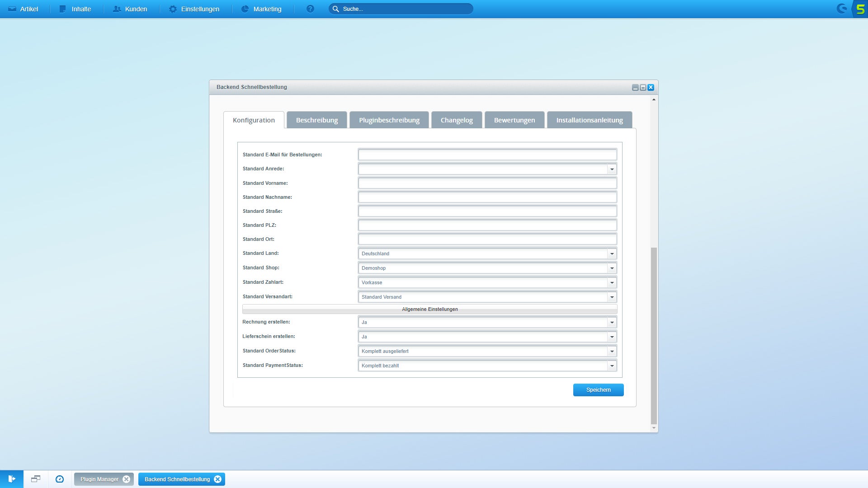This screenshot has height=488, width=868.
Task: Switch to Plugin Manager taskbar window
Action: (99, 479)
